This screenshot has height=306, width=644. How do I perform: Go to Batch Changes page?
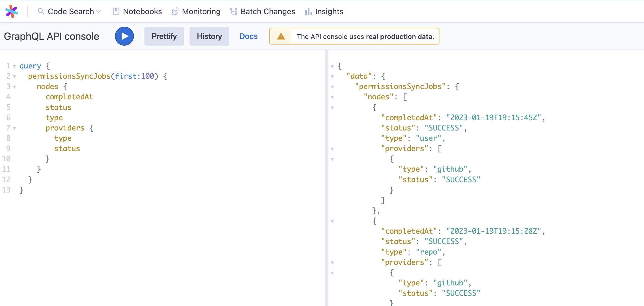coord(267,11)
